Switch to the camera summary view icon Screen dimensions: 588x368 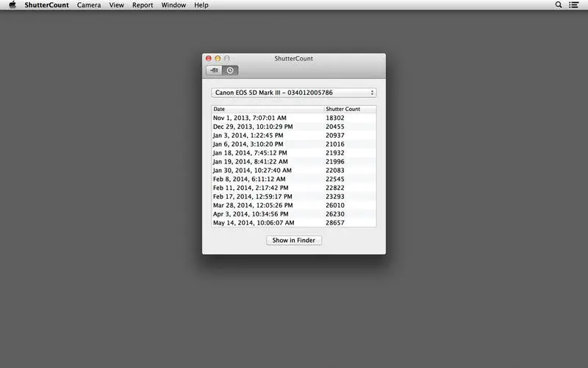pyautogui.click(x=214, y=70)
